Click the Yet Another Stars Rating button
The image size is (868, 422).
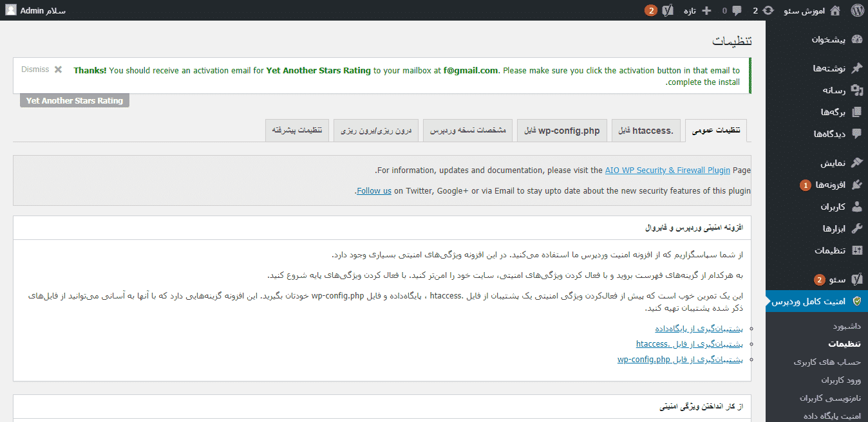click(75, 100)
